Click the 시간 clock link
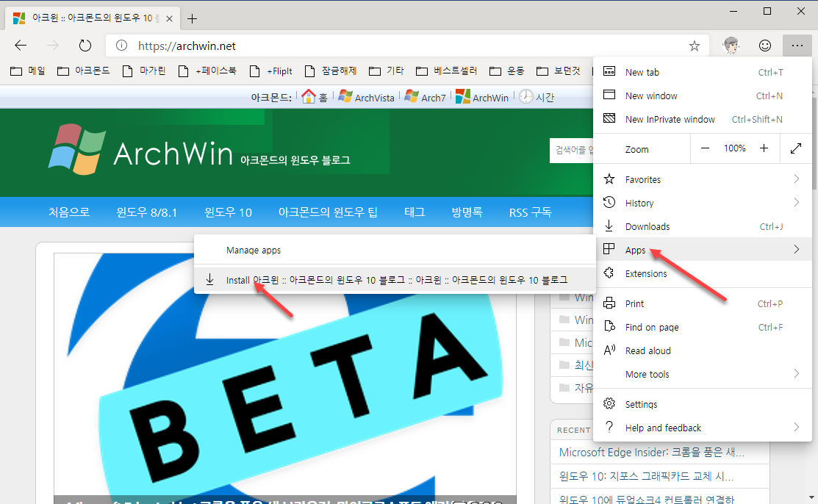Viewport: 818px width, 504px height. pos(537,96)
